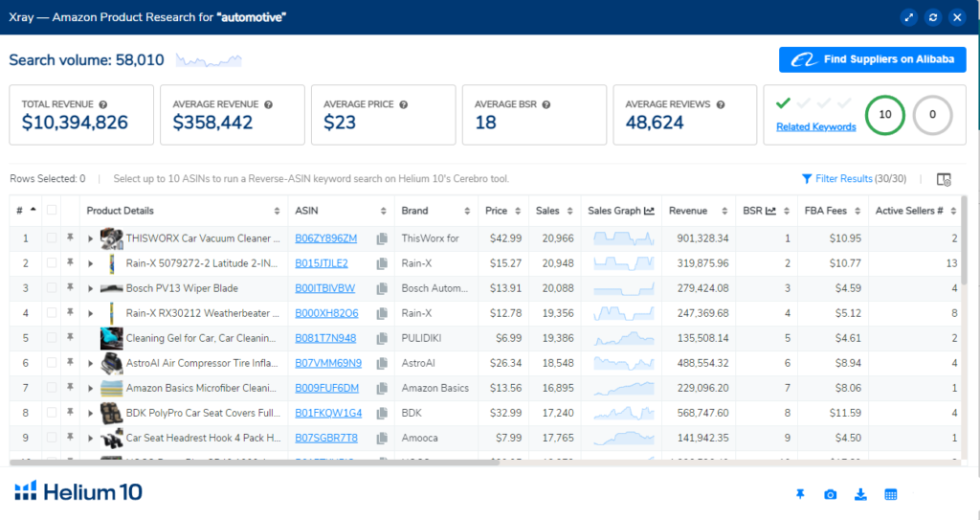Click the camera screenshot icon at bottom
Image resolution: width=980 pixels, height=520 pixels.
[830, 494]
